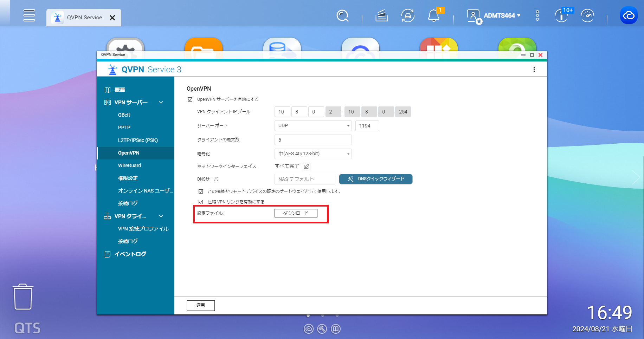Click third octet field showing 0
Screen dimensions: 644x339
click(316, 112)
